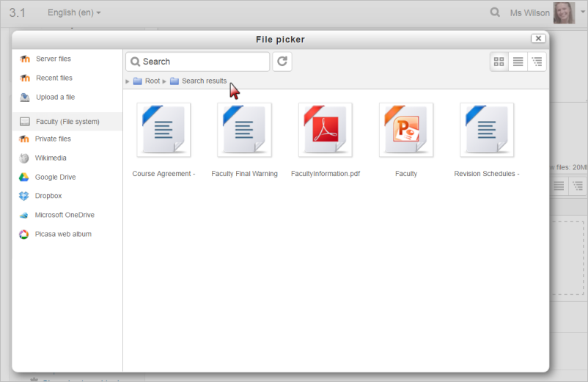The width and height of the screenshot is (588, 382).
Task: Select Faculty (File system) repository
Action: (x=67, y=122)
